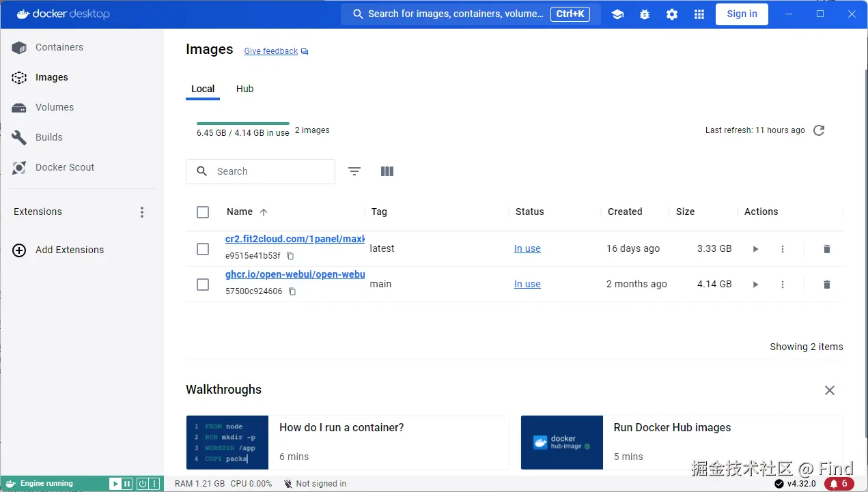The height and width of the screenshot is (492, 868).
Task: Open the manage columns icon
Action: coord(387,171)
